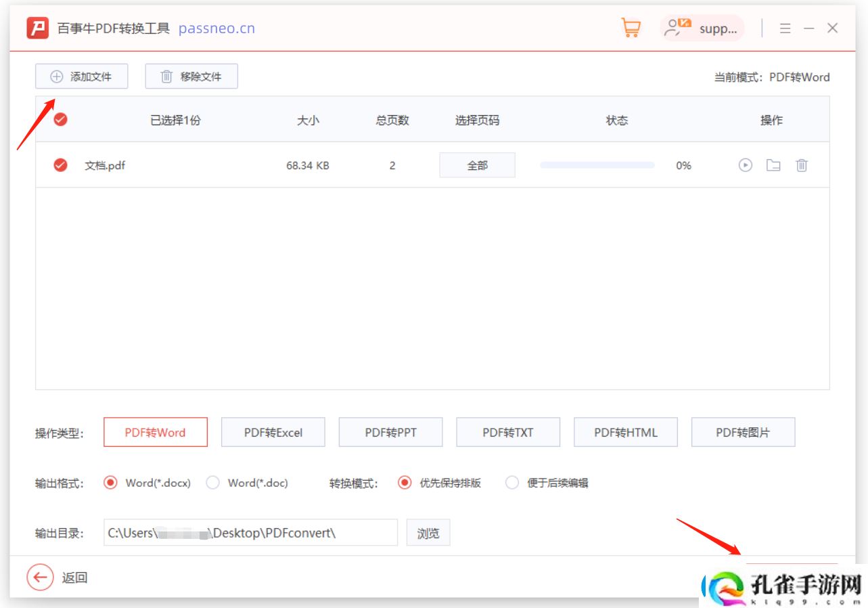Click 移除文件 to remove files

coord(191,77)
